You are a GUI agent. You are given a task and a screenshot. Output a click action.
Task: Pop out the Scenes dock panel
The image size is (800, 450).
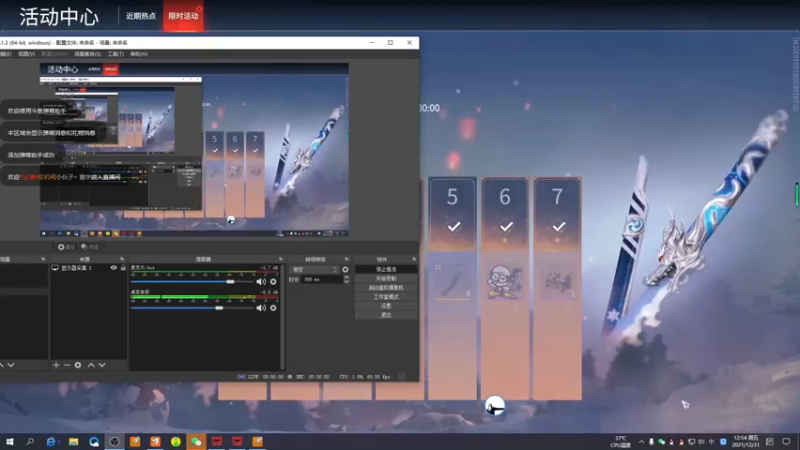[43, 259]
